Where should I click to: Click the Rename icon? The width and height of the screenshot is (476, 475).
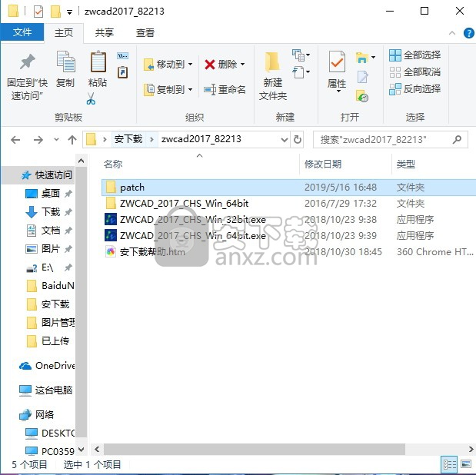[x=210, y=90]
